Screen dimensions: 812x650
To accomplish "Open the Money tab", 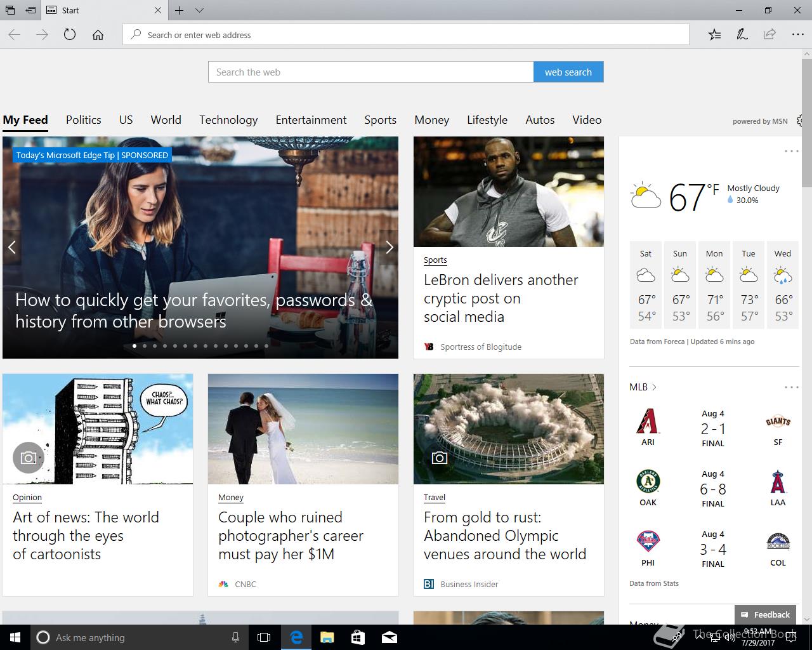I will point(431,120).
